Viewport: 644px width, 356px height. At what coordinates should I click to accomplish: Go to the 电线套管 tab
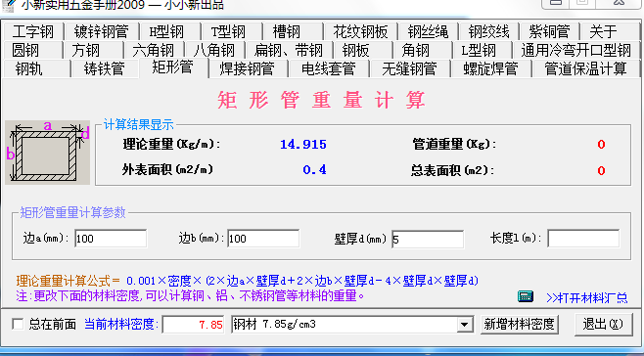click(329, 68)
